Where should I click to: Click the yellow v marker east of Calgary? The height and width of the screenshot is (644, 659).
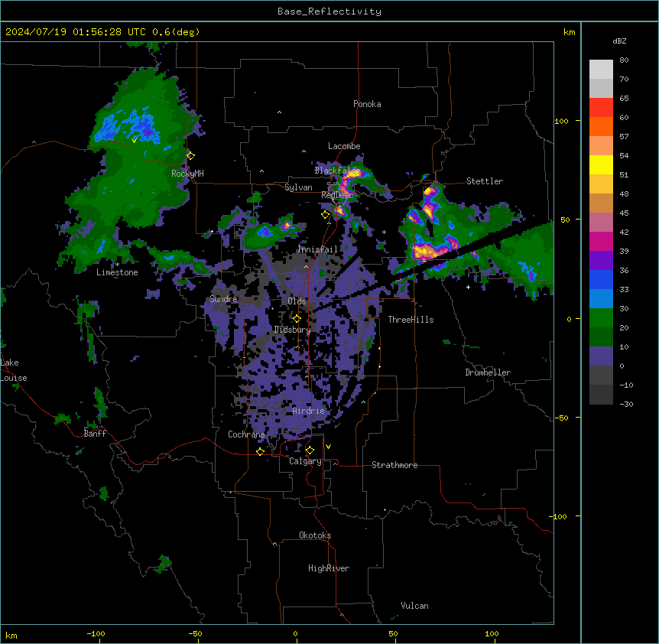point(328,447)
